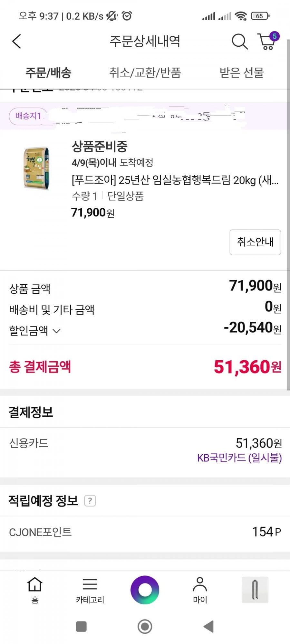Open recently viewed item thumbnail in bottom bar
The width and height of the screenshot is (290, 644).
pyautogui.click(x=255, y=590)
